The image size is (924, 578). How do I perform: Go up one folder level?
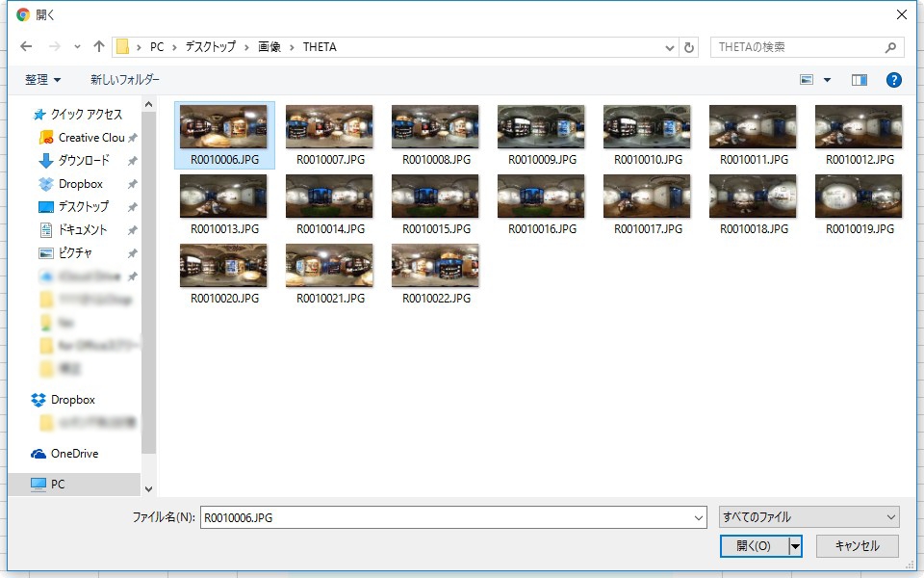coord(99,46)
